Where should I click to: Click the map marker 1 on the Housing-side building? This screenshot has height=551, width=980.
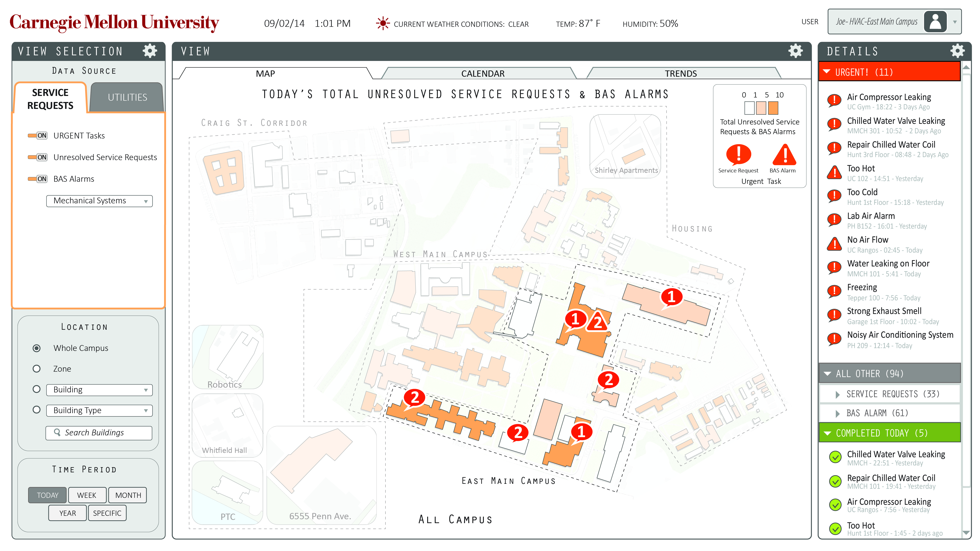[x=671, y=297]
